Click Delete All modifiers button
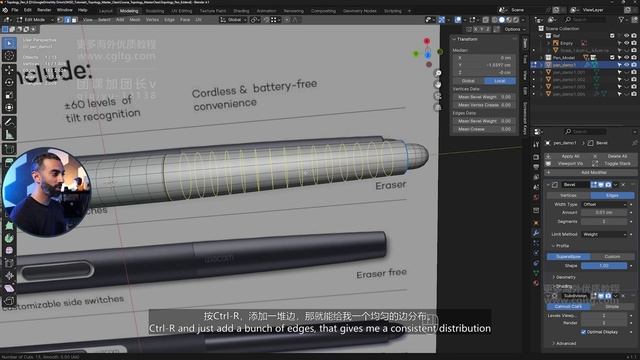Screen dimensions: 640x360 click(614, 156)
